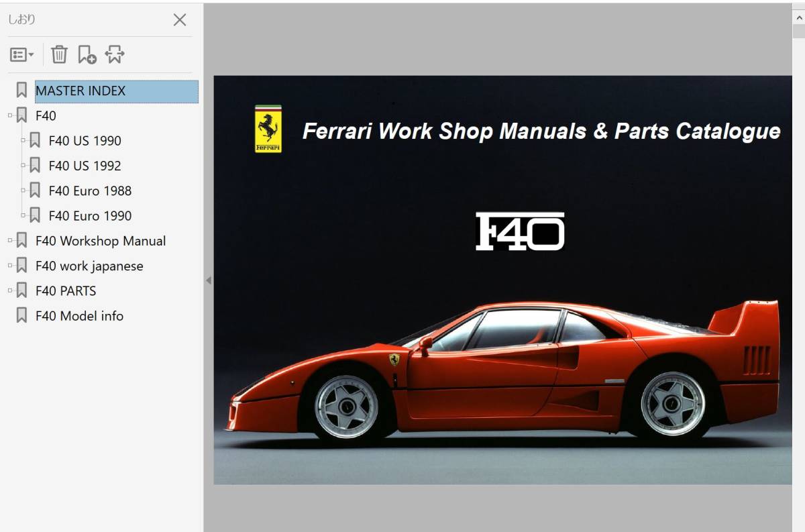Open the F40 bookmark

[x=46, y=116]
